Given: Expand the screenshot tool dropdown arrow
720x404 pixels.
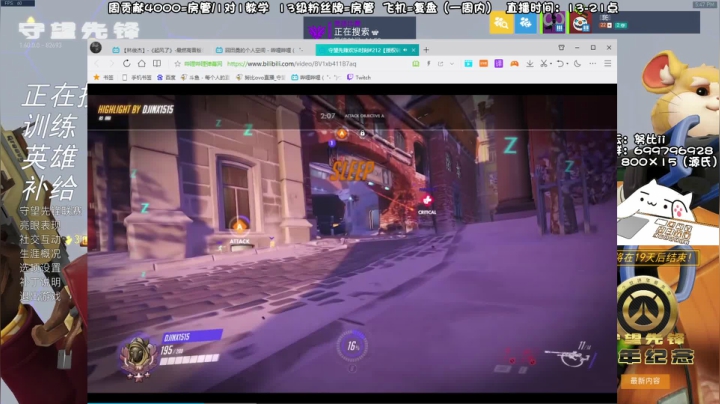Looking at the screenshot, I should [550, 64].
